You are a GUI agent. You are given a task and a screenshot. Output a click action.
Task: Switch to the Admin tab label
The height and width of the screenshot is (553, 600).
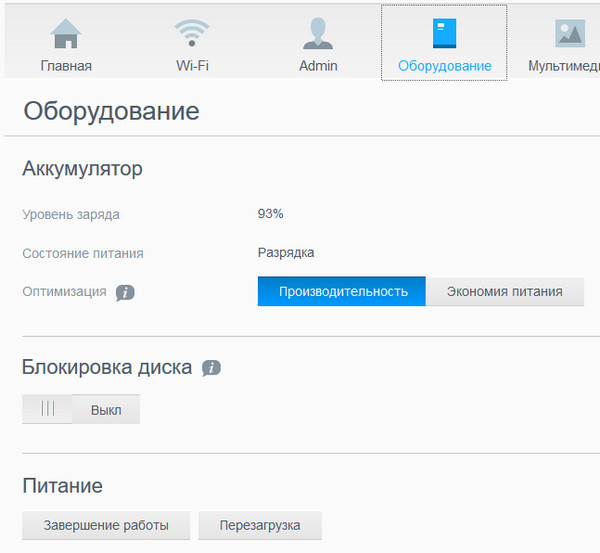[x=318, y=66]
